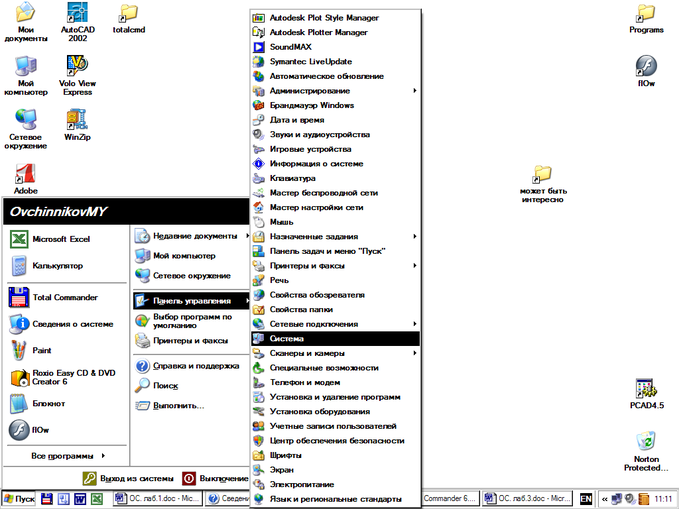Expand hidden tray icons chevron
The image size is (679, 509).
point(604,499)
